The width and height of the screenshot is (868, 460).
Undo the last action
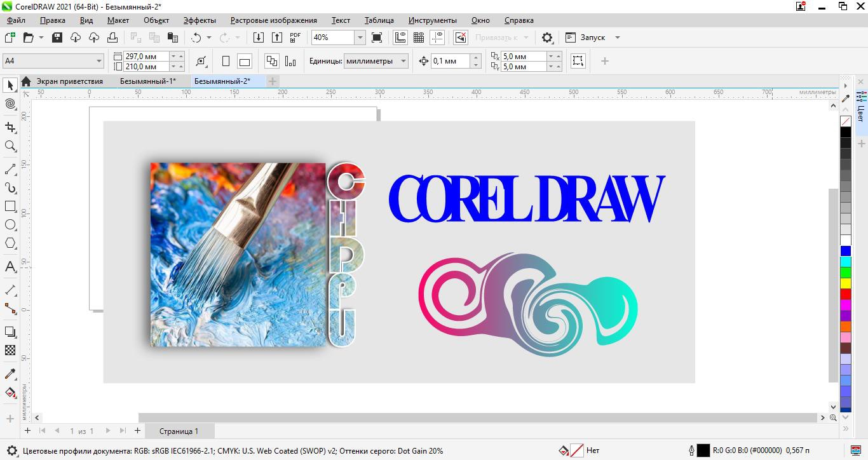pyautogui.click(x=196, y=37)
